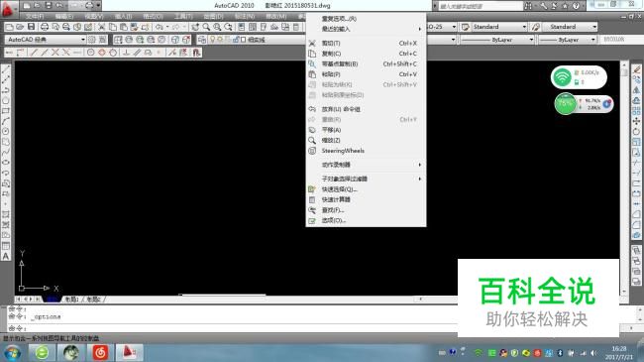Click the Copy clip icon in Standard toolbar

pyautogui.click(x=113, y=27)
